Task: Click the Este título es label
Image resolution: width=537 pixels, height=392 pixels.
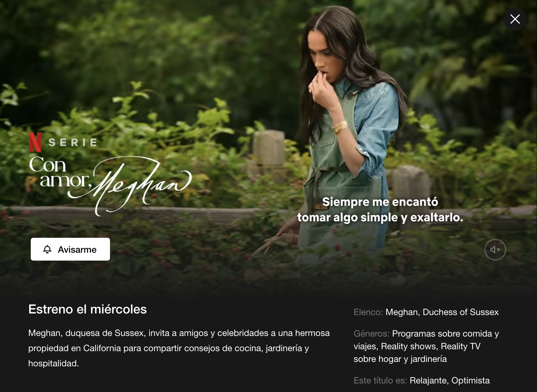Action: coord(380,381)
